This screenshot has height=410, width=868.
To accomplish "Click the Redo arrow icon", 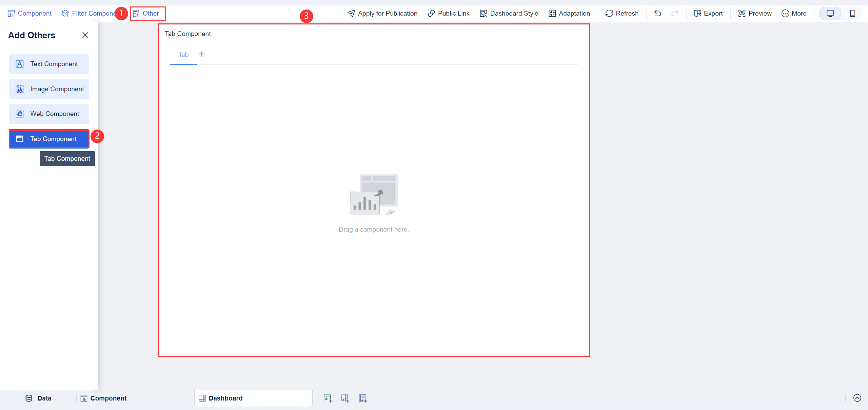I will point(674,13).
